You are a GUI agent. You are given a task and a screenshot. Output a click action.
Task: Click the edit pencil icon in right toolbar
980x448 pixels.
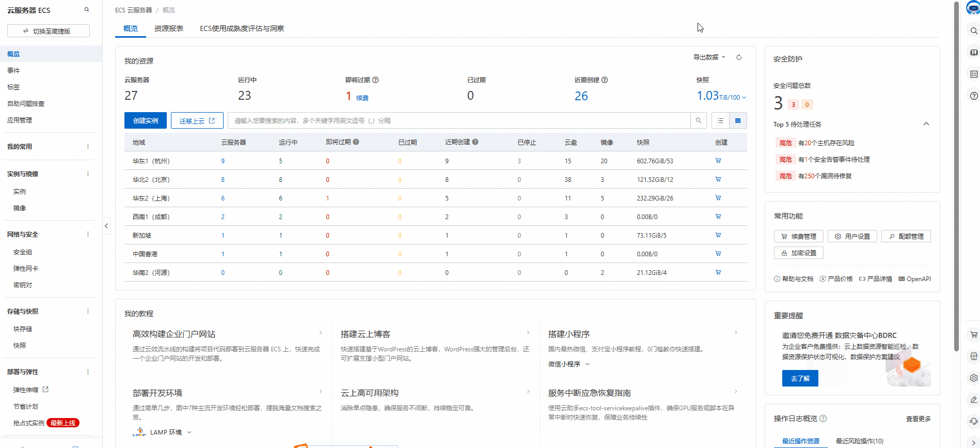[x=973, y=399]
